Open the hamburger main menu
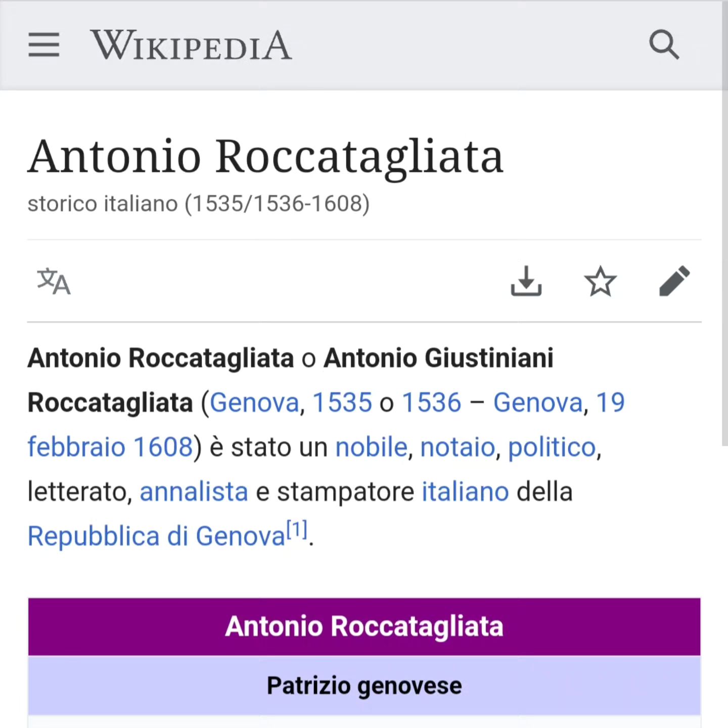The height and width of the screenshot is (728, 728). pos(44,45)
